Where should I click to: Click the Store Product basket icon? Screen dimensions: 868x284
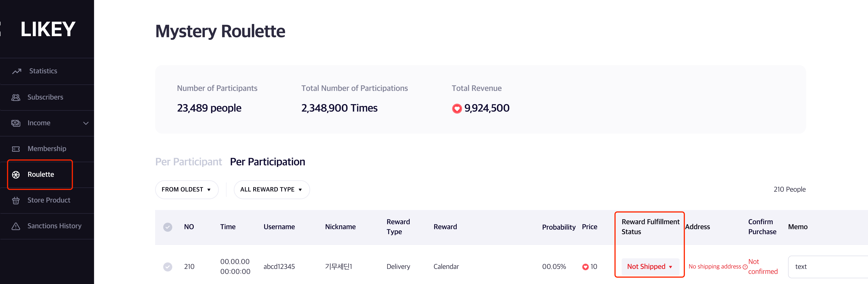tap(16, 201)
